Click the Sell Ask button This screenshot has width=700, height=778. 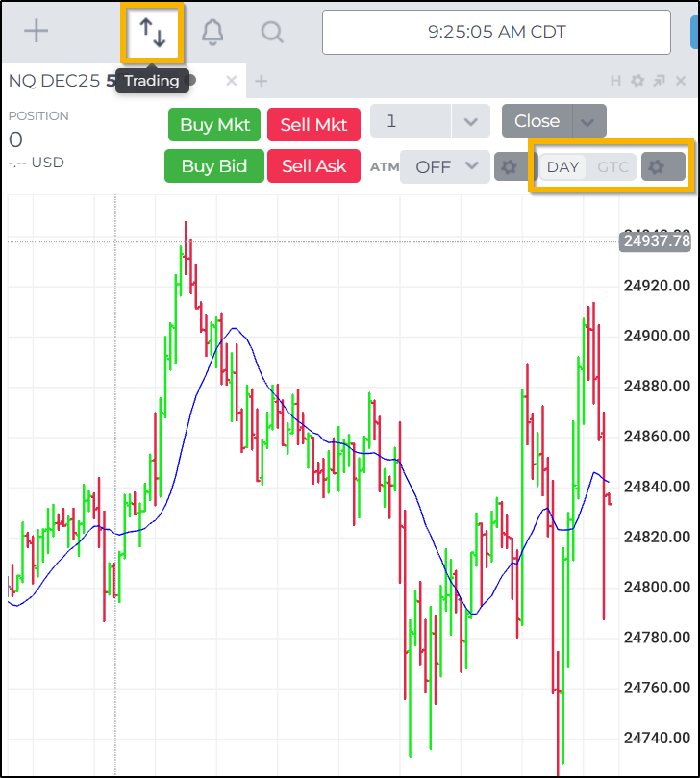(x=313, y=165)
